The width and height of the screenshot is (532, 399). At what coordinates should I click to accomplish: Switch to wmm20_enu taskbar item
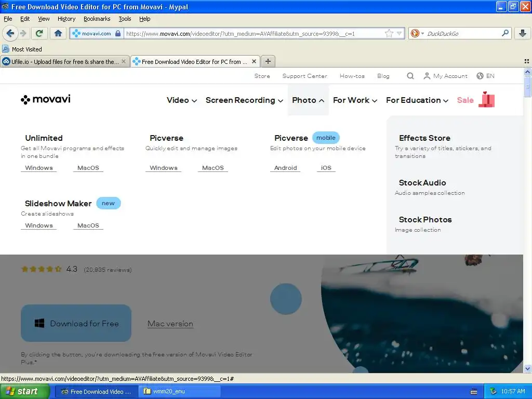(180, 391)
